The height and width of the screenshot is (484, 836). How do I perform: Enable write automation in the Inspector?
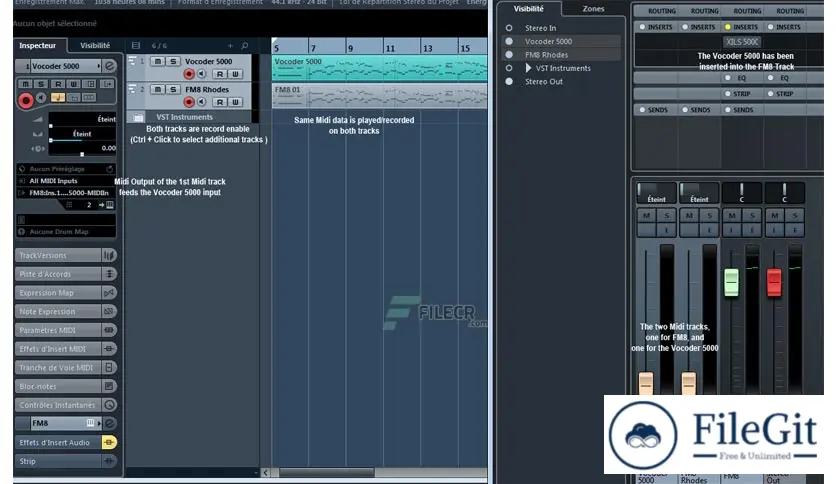pos(74,84)
